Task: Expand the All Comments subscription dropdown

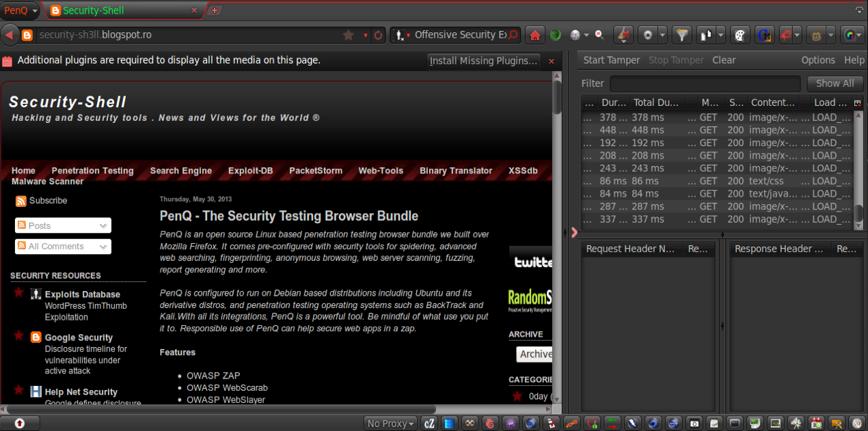Action: [63, 247]
